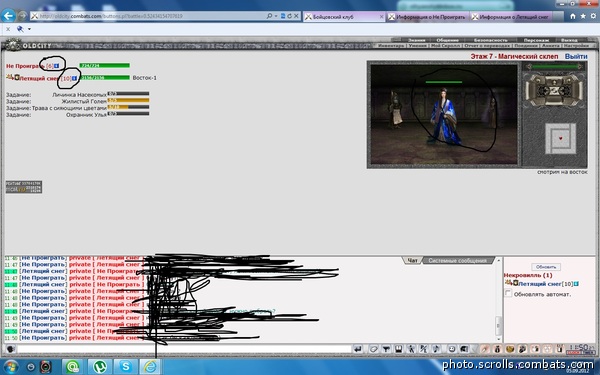
Task: Click the chat message input field
Action: (x=184, y=349)
